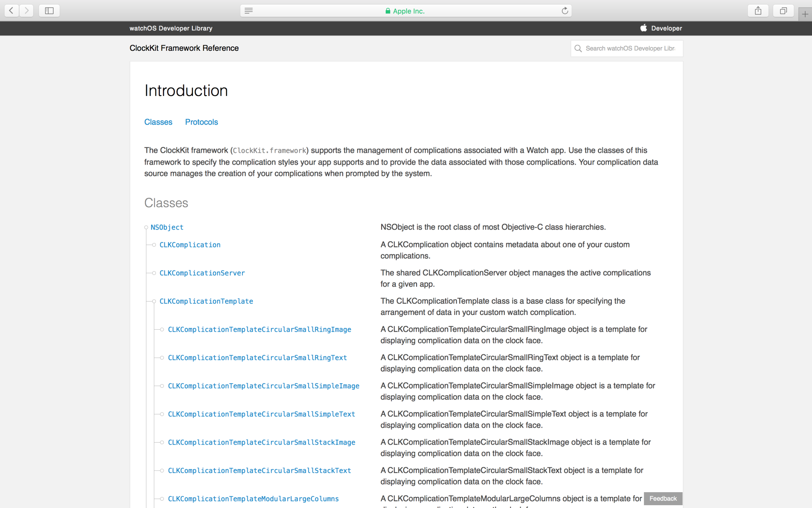Click the Feedback button
The height and width of the screenshot is (508, 812).
point(663,499)
